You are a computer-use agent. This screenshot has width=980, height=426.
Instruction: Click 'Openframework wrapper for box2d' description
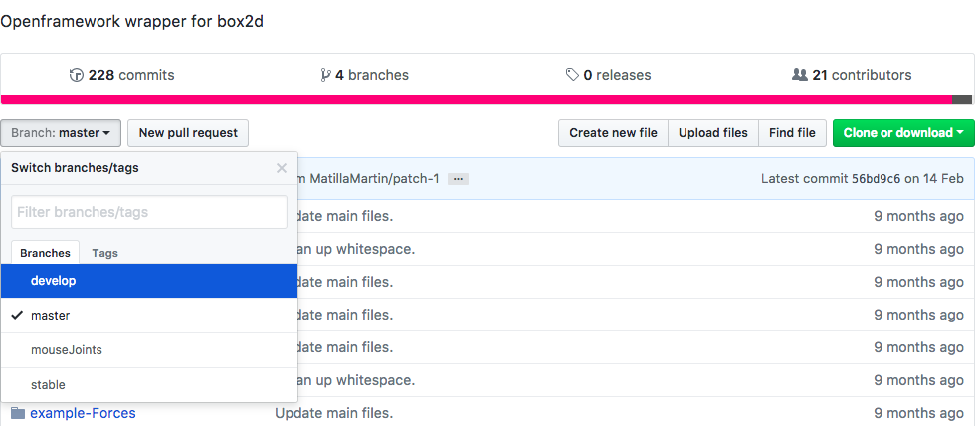click(132, 21)
